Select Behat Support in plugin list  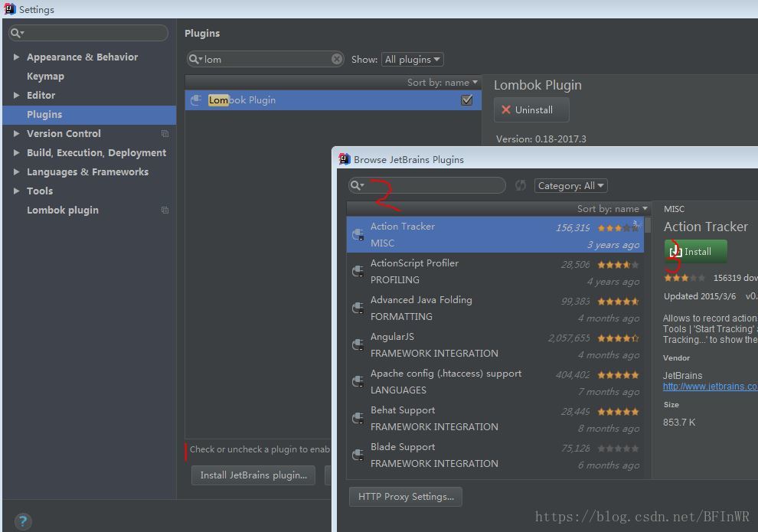(495, 418)
